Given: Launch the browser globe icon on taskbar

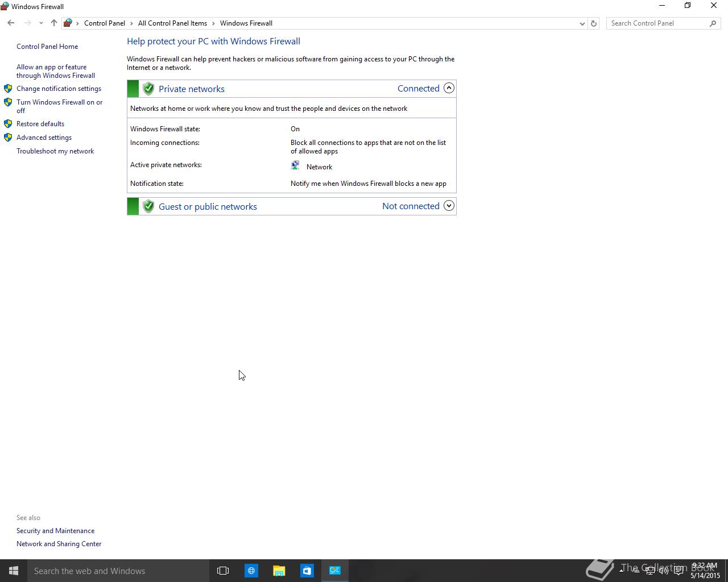Looking at the screenshot, I should tap(251, 571).
